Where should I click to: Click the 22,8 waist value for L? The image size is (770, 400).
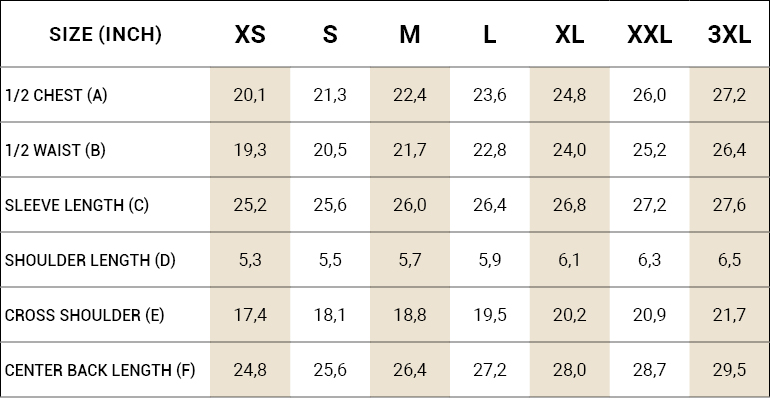coord(490,151)
